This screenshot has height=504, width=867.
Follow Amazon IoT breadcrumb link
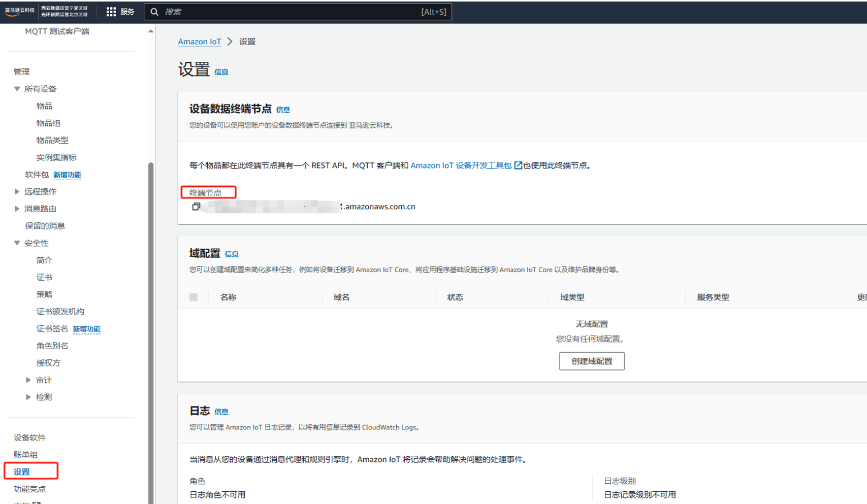tap(200, 42)
